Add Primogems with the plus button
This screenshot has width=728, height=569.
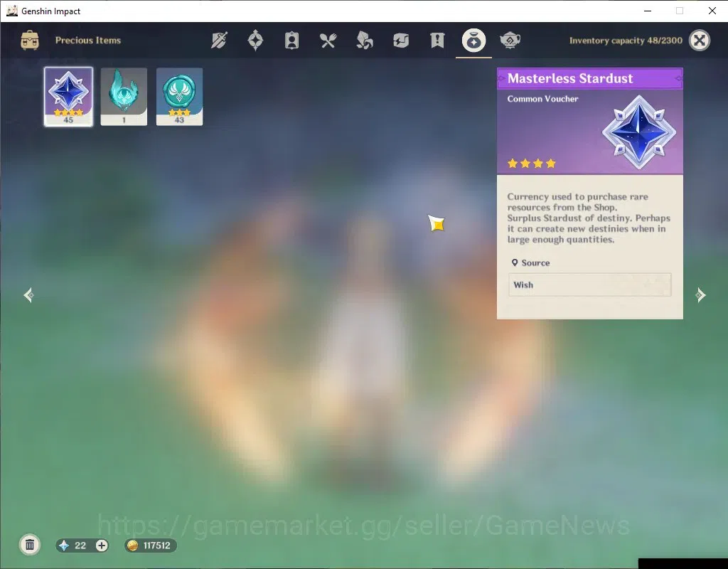coord(101,546)
